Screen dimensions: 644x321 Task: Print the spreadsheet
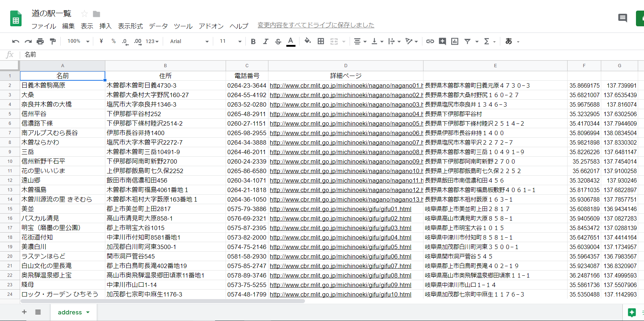pyautogui.click(x=40, y=41)
